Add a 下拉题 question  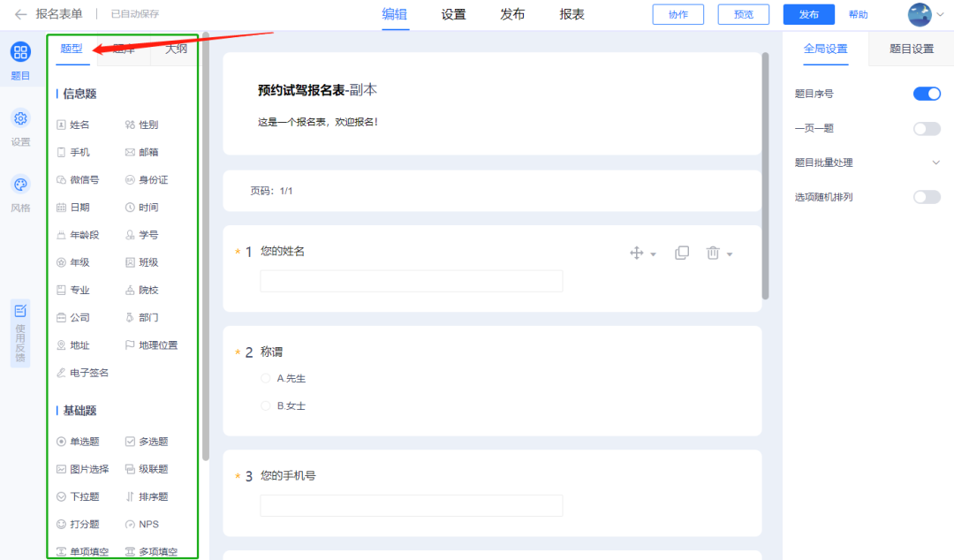click(78, 496)
